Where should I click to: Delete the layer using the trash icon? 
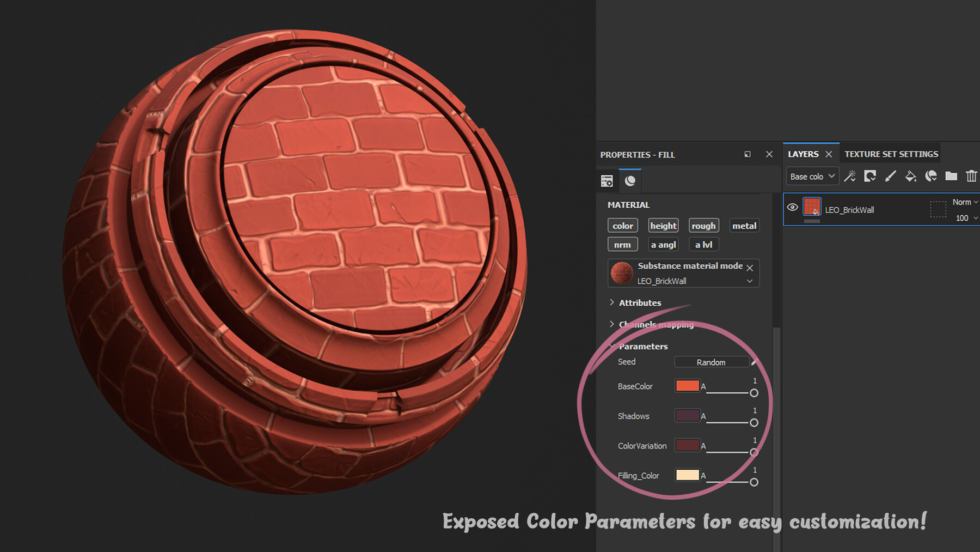pyautogui.click(x=971, y=176)
